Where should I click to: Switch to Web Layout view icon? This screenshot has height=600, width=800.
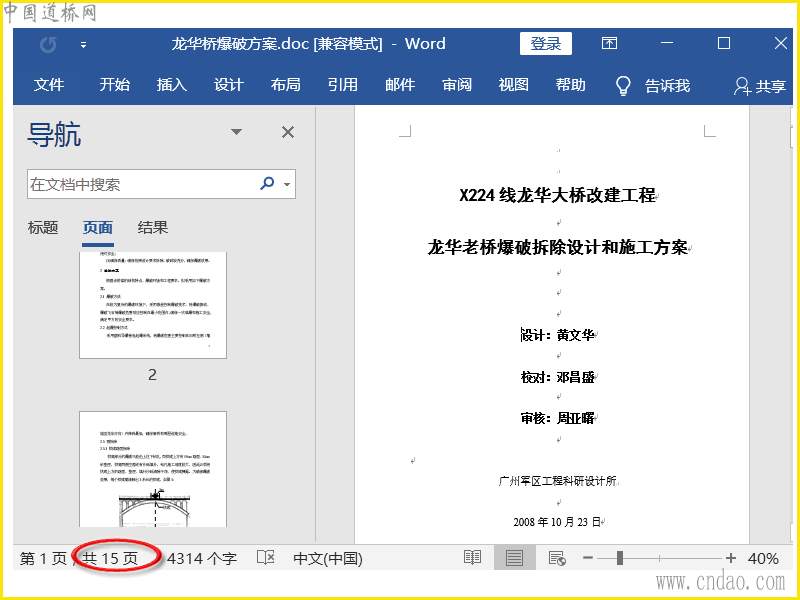click(557, 558)
